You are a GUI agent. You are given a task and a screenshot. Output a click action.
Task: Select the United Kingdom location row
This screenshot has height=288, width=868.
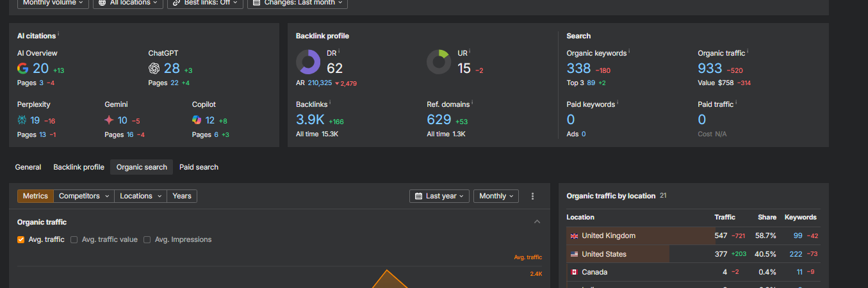click(693, 236)
